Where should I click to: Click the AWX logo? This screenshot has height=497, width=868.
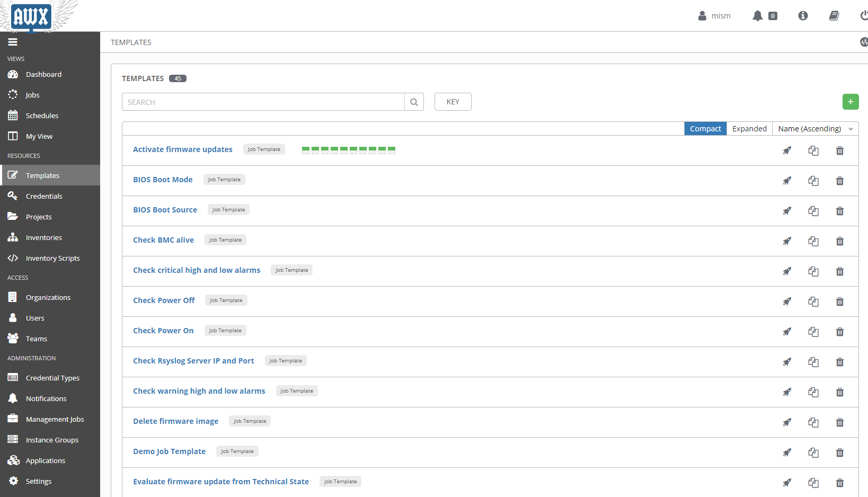coord(32,16)
